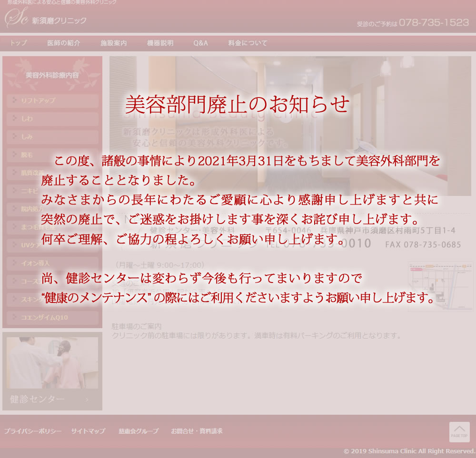The width and height of the screenshot is (476, 458).
Task: Open the しわ treatment page
Action: click(x=52, y=119)
